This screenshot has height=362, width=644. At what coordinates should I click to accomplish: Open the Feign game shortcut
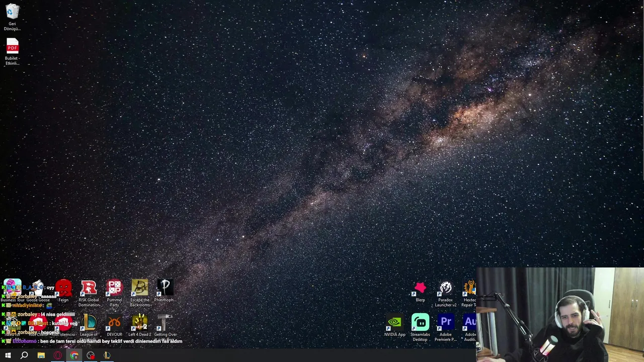[63, 291]
